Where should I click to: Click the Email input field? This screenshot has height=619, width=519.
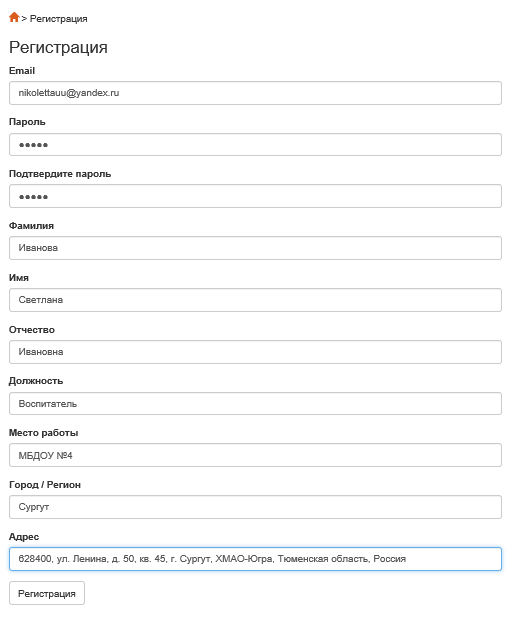click(x=255, y=93)
